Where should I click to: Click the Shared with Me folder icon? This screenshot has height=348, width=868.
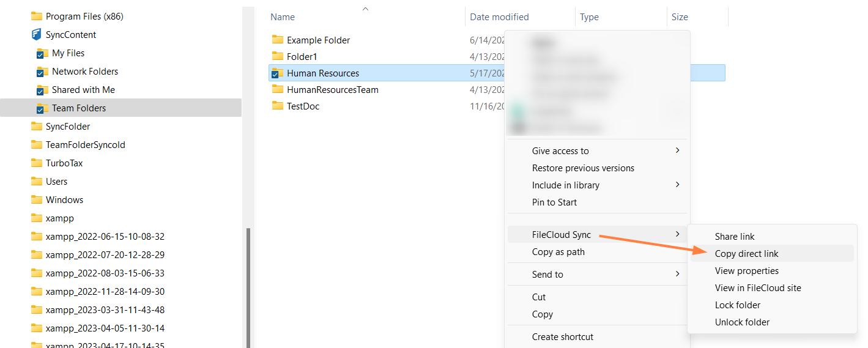tap(42, 91)
